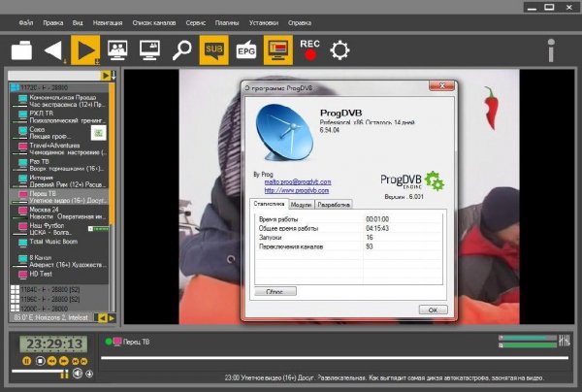
Task: Open settings with the gear icon
Action: (x=340, y=50)
